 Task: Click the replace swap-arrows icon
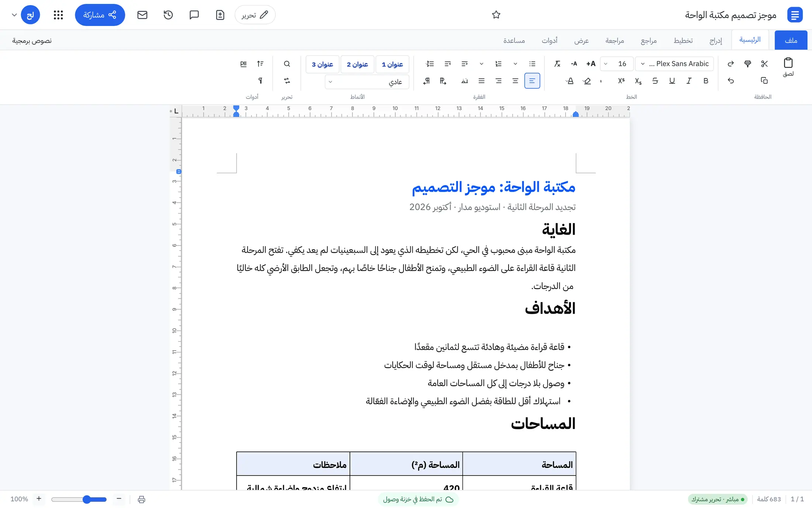[287, 81]
